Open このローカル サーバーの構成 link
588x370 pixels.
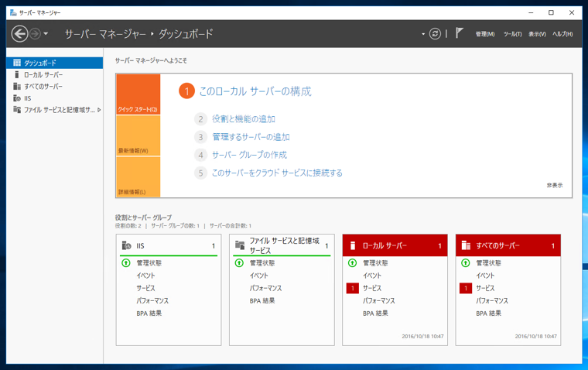pos(255,91)
